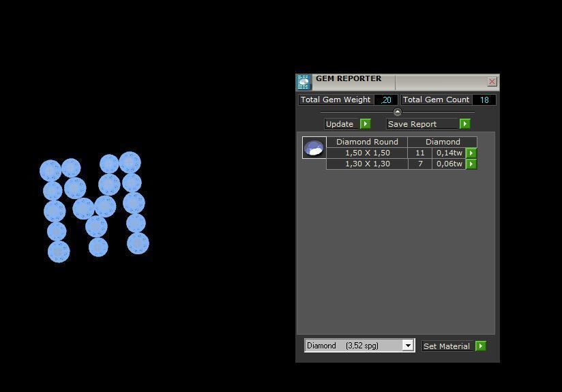
Task: Click the count cell showing 11
Action: (x=420, y=153)
